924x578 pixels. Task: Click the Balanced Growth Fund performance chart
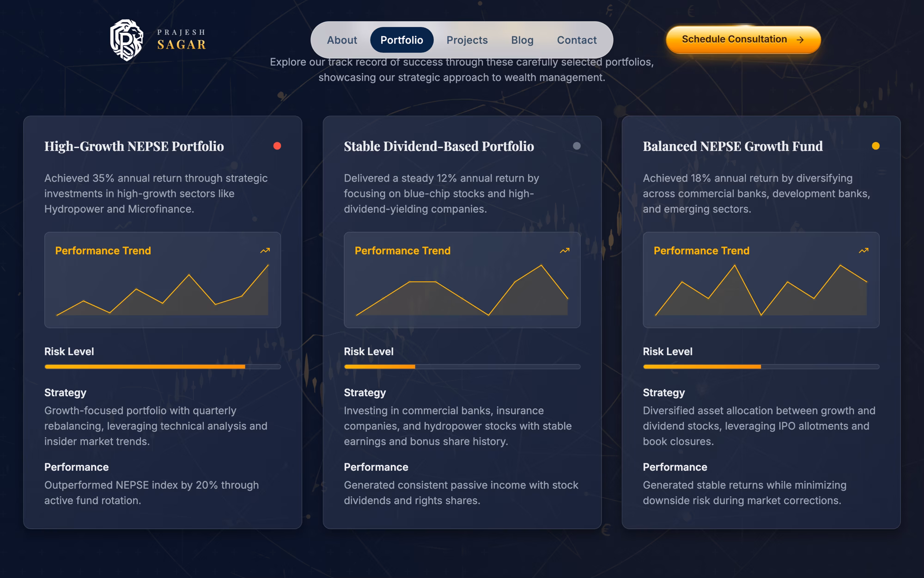(x=761, y=290)
